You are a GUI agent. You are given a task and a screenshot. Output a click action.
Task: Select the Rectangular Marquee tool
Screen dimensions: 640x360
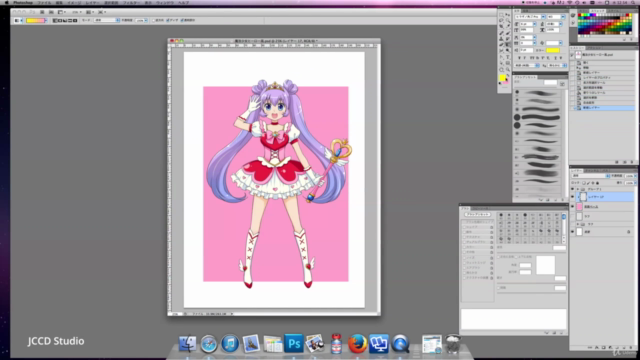click(x=501, y=15)
